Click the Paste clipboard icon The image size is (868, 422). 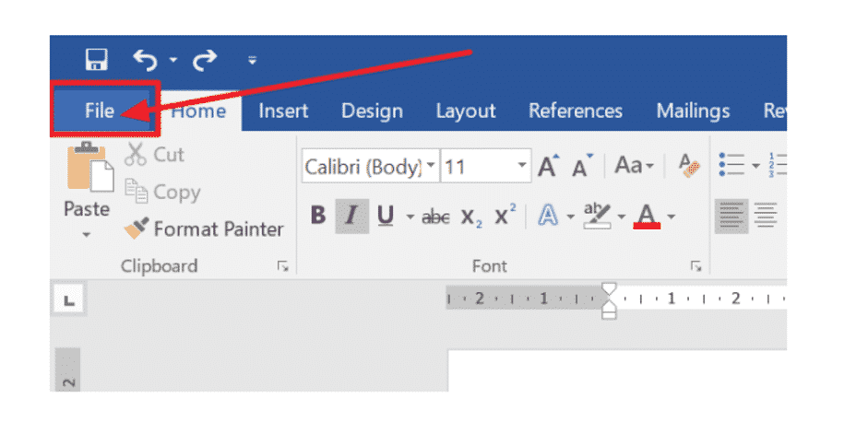[89, 168]
